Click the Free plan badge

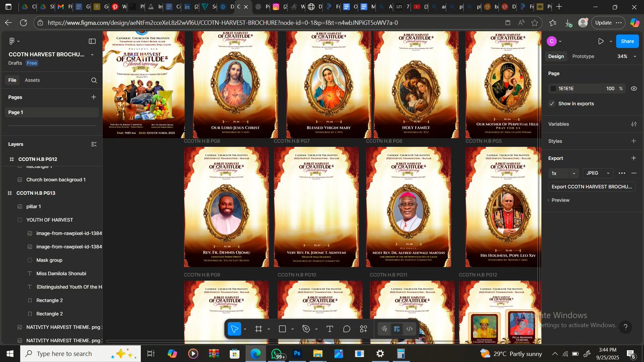[x=32, y=63]
